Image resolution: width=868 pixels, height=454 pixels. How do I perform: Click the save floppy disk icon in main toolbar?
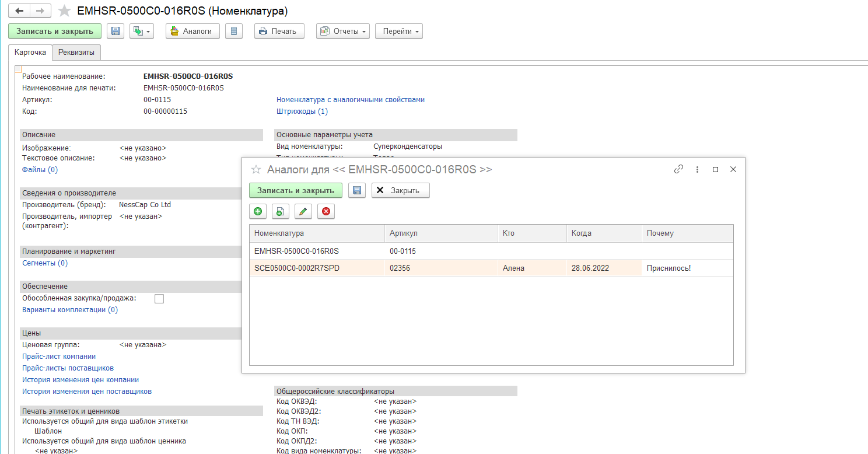click(x=116, y=31)
